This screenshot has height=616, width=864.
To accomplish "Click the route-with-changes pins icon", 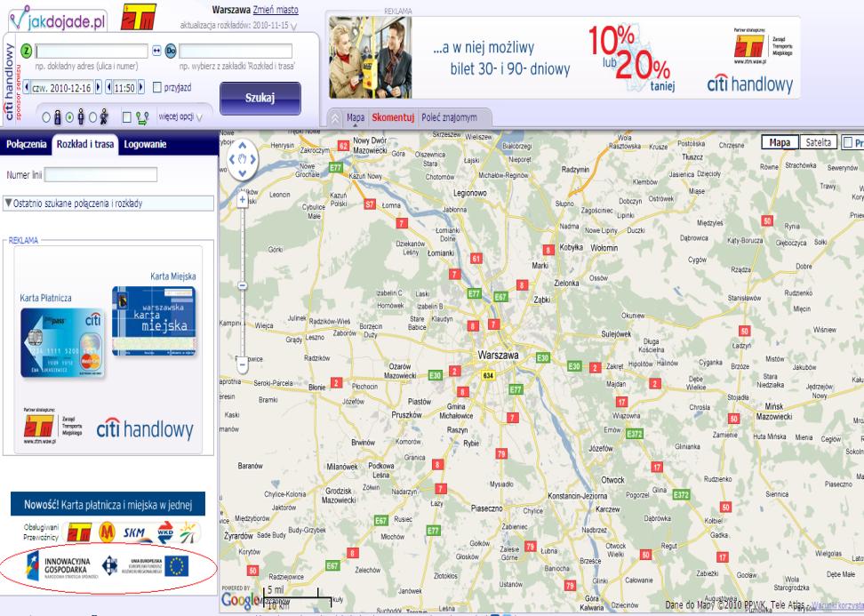I will point(143,117).
